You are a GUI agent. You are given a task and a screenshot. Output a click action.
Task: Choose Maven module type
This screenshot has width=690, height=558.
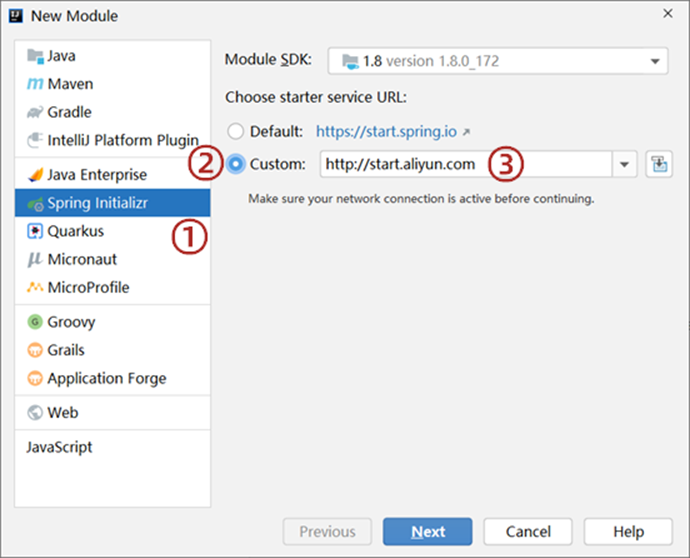pos(113,84)
